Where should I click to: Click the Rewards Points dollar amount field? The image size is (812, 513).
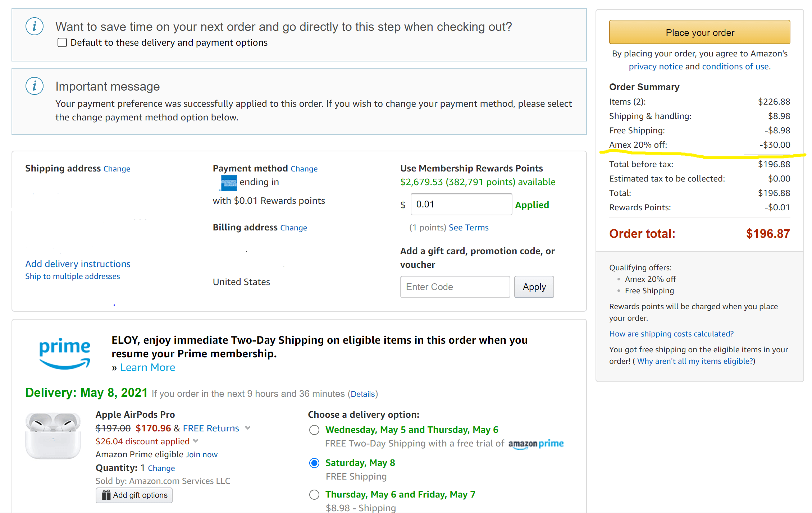pyautogui.click(x=461, y=204)
